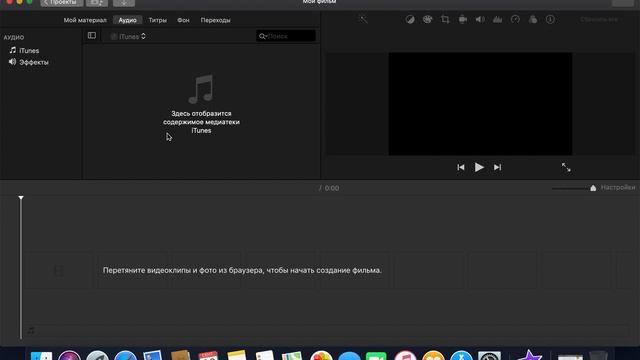Toggle the sidebar visibility button

pos(92,36)
